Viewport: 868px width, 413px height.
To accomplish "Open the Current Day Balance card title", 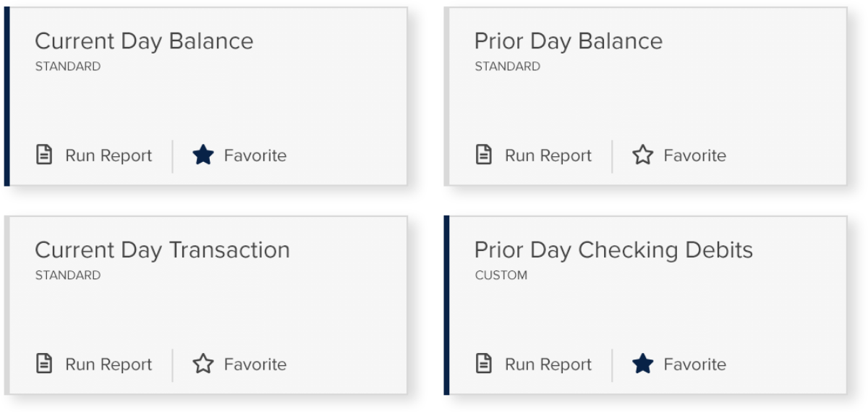I will [145, 41].
